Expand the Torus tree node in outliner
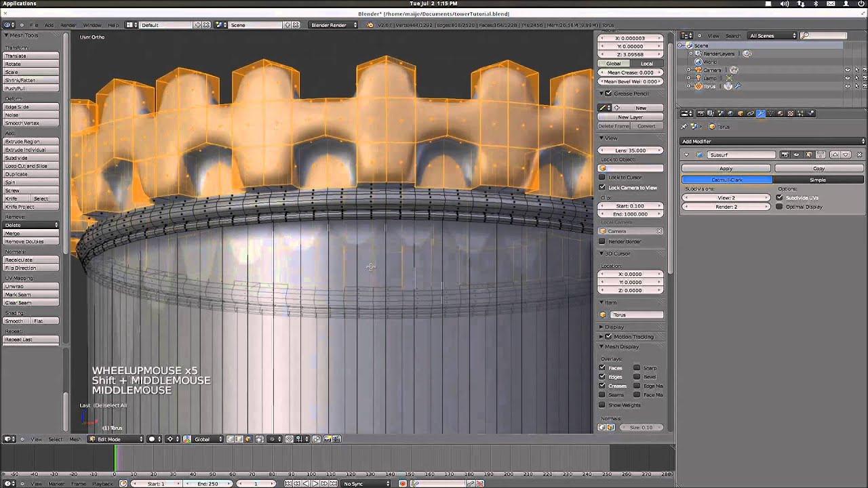868x488 pixels. pos(689,86)
